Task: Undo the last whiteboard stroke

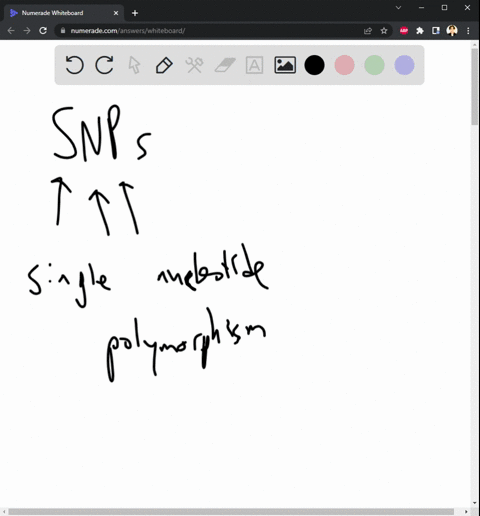Action: [x=74, y=65]
